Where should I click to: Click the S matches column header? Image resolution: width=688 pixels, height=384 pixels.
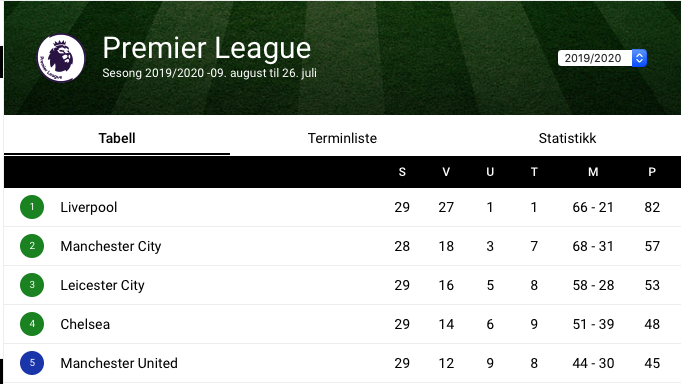click(402, 172)
